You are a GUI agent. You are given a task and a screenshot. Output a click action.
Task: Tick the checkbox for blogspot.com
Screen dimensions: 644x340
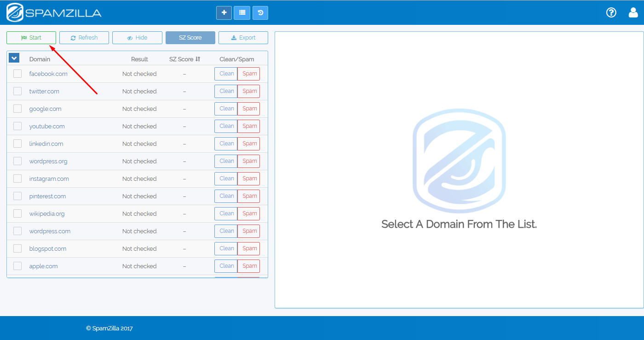point(17,248)
